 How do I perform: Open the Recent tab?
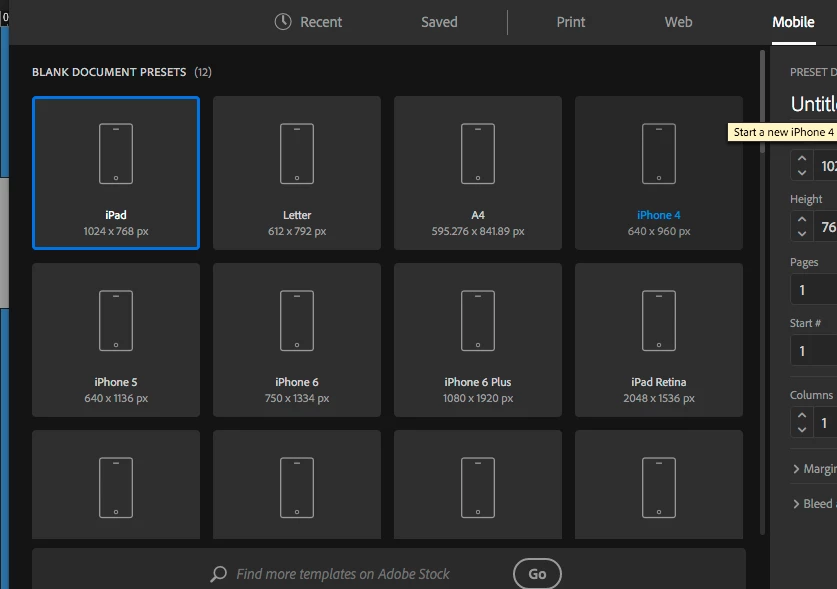click(x=308, y=22)
